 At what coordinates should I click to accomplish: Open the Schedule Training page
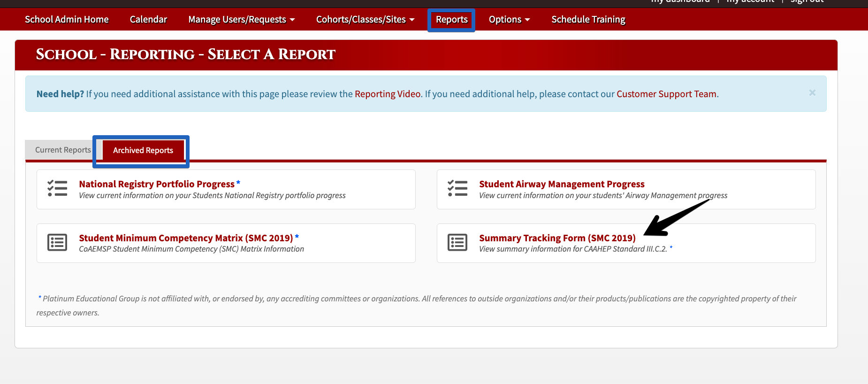588,19
